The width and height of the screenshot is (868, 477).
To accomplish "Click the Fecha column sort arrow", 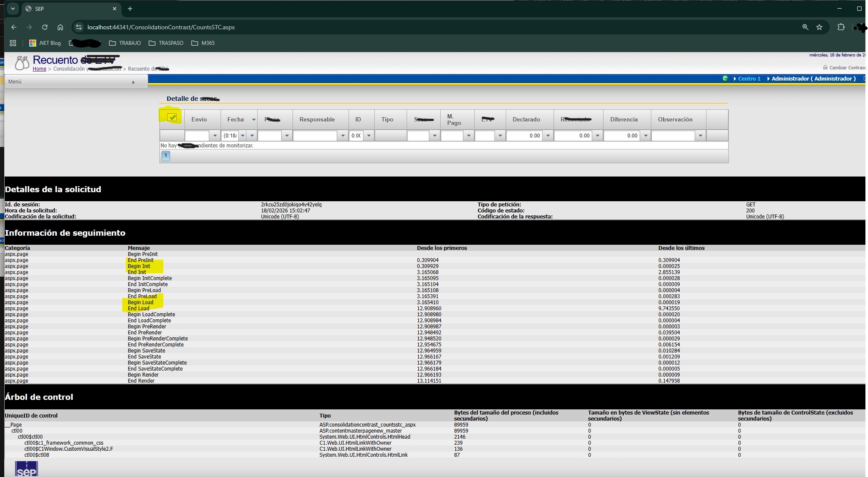I will click(x=254, y=120).
